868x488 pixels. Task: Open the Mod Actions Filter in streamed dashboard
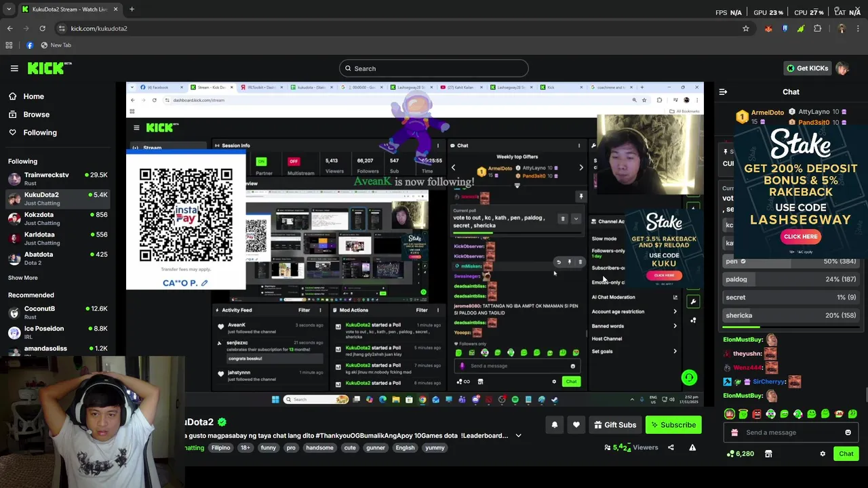tap(422, 310)
